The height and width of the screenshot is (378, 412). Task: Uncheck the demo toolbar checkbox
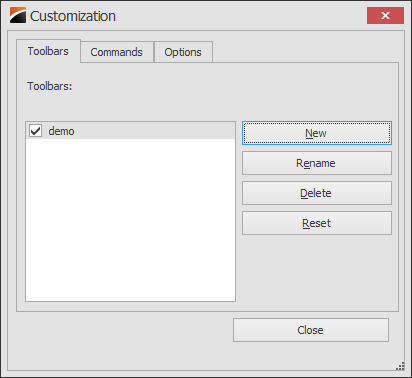coord(35,131)
